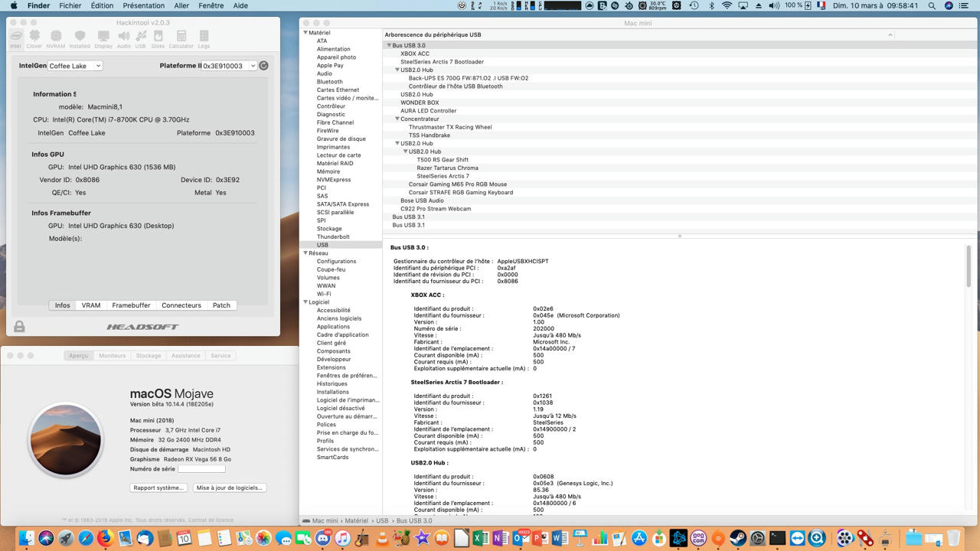Open the Calculator section in Hackintool toolbar

(x=181, y=39)
